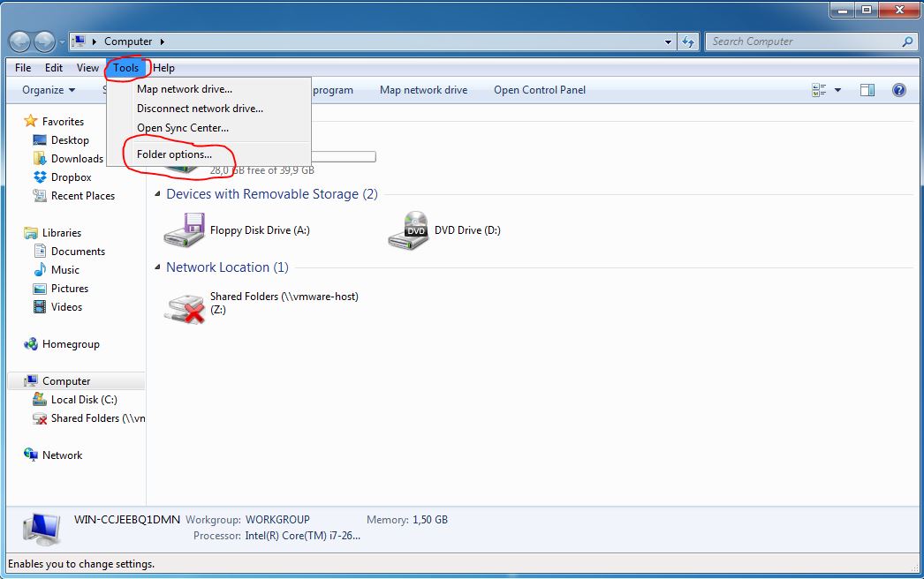Click the Downloads folder icon
The width and height of the screenshot is (924, 579).
tap(40, 159)
